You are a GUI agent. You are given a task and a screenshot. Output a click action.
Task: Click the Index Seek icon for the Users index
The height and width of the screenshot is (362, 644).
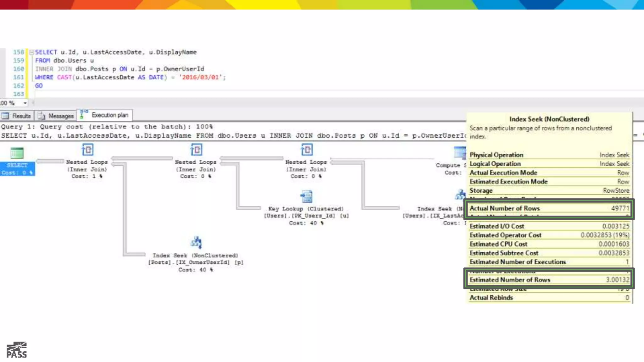[460, 195]
